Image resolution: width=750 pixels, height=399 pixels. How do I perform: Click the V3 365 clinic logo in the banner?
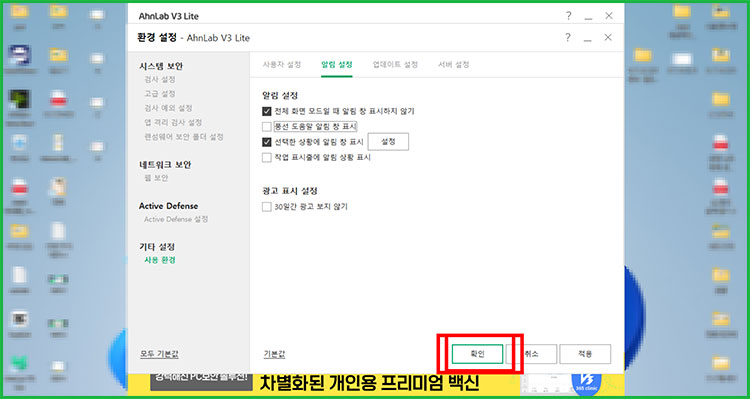586,383
